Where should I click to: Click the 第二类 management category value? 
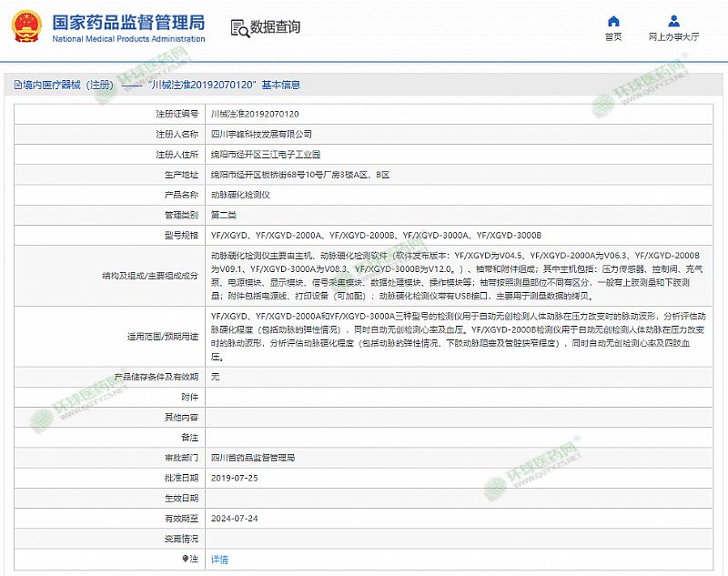click(224, 215)
